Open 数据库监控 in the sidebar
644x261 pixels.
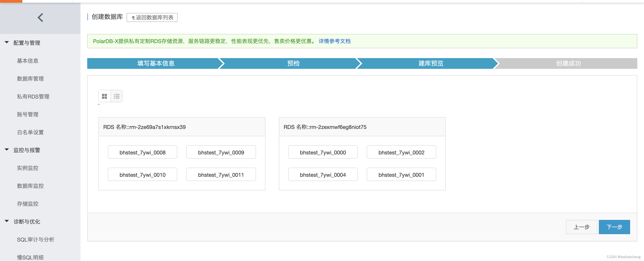30,186
